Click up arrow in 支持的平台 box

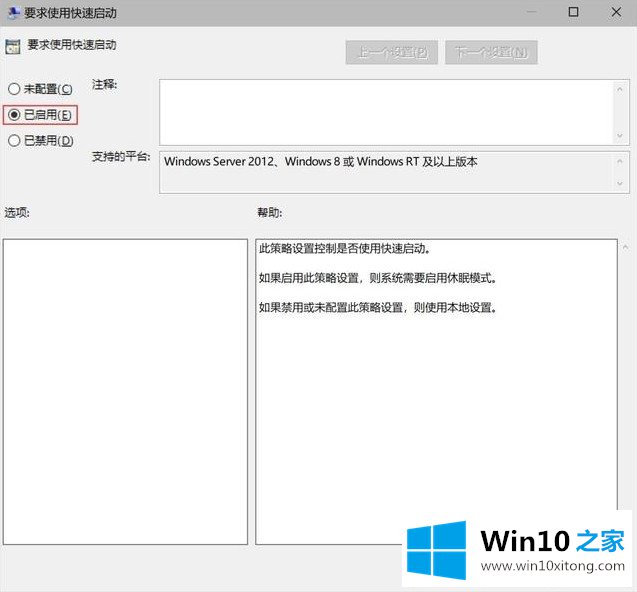pyautogui.click(x=620, y=162)
